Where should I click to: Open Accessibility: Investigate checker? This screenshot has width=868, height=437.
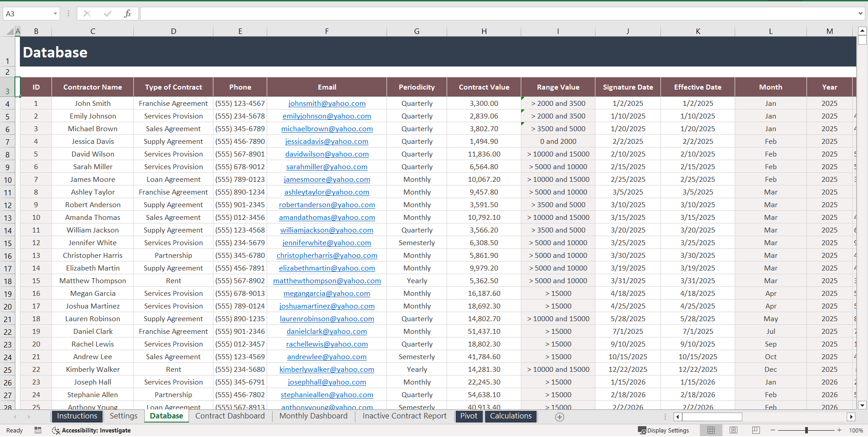tap(91, 430)
